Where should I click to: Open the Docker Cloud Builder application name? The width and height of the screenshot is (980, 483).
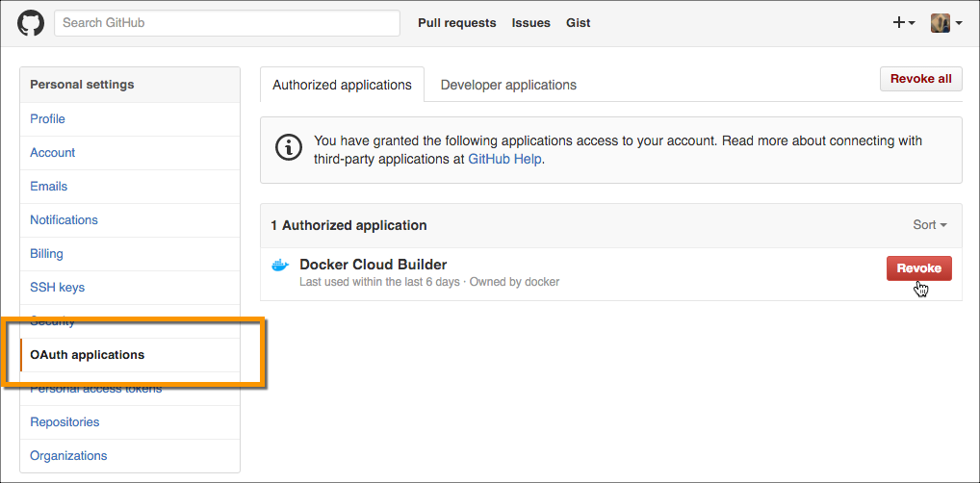tap(373, 265)
